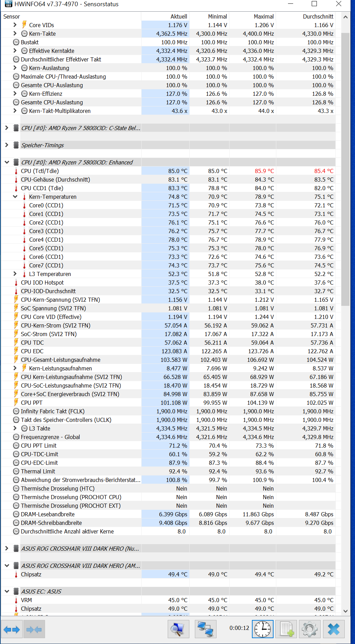Collapse the ASUS EC: ASUS section
The image size is (355, 644).
(7, 591)
